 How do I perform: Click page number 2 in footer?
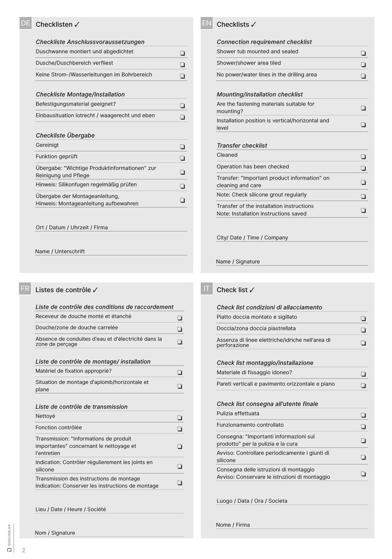(x=24, y=550)
